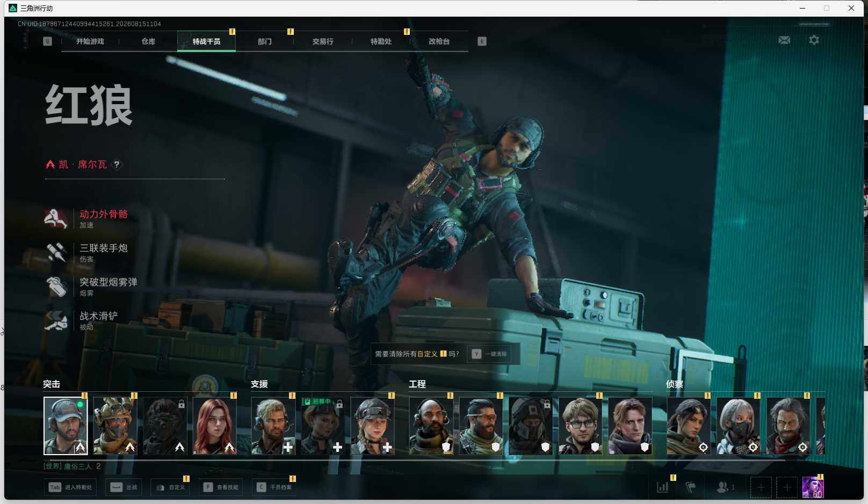Open the stats bar-chart icon
This screenshot has width=868, height=504.
pos(663,487)
